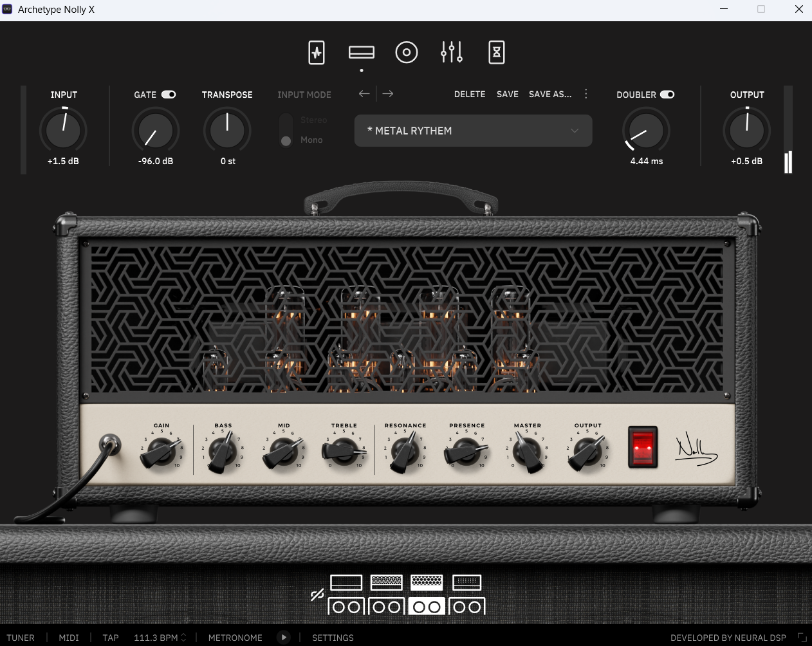Open preset options three-dot menu
812x646 pixels.
[586, 94]
